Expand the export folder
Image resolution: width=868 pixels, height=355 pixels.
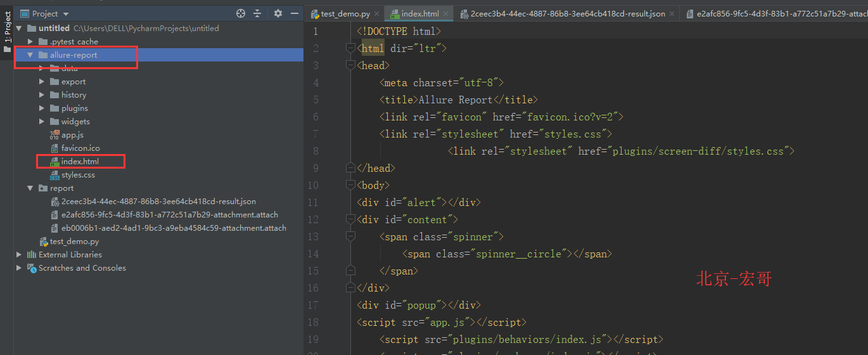pyautogui.click(x=41, y=82)
